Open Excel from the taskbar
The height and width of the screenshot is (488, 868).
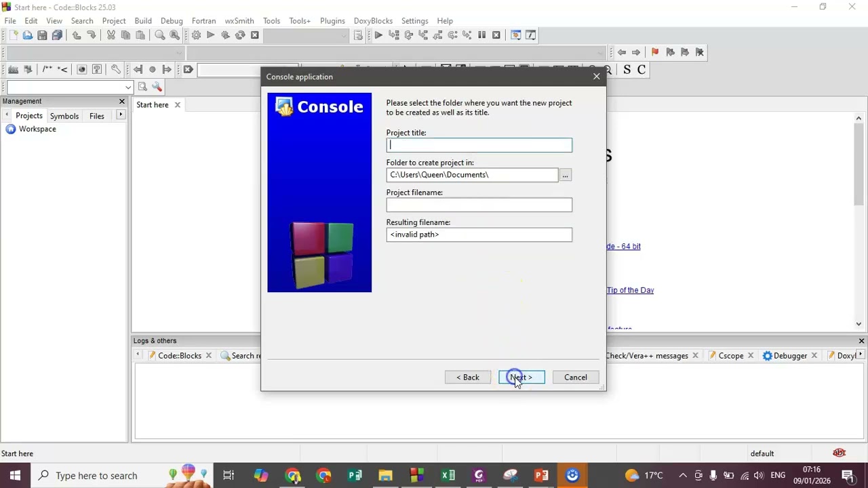448,476
